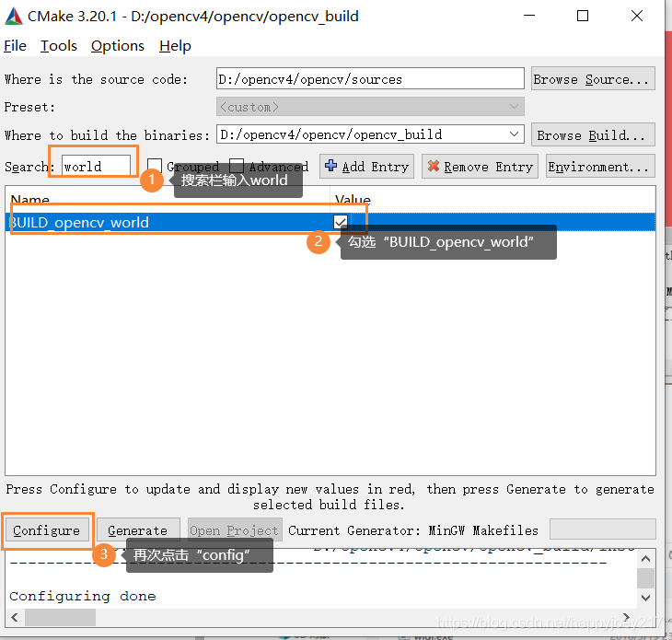Click the Add Entry button

pyautogui.click(x=367, y=167)
